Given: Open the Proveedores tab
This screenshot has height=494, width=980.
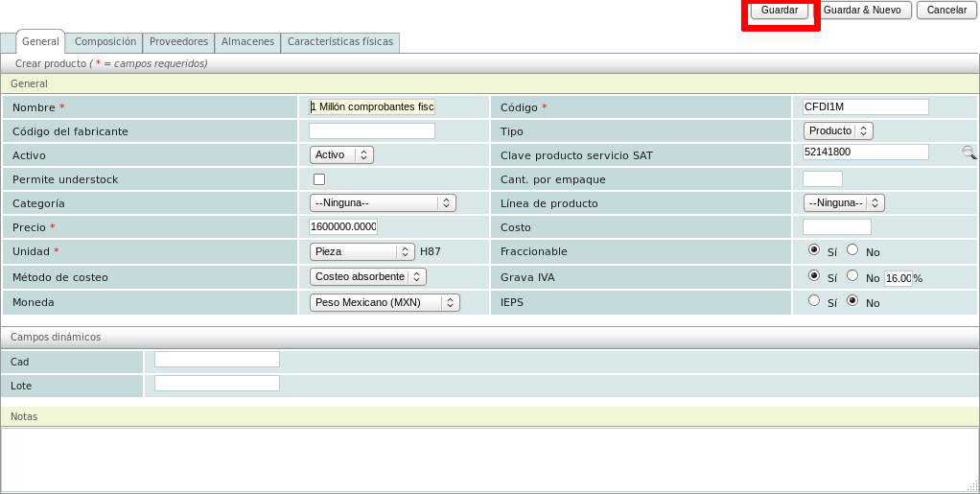Looking at the screenshot, I should coord(179,42).
